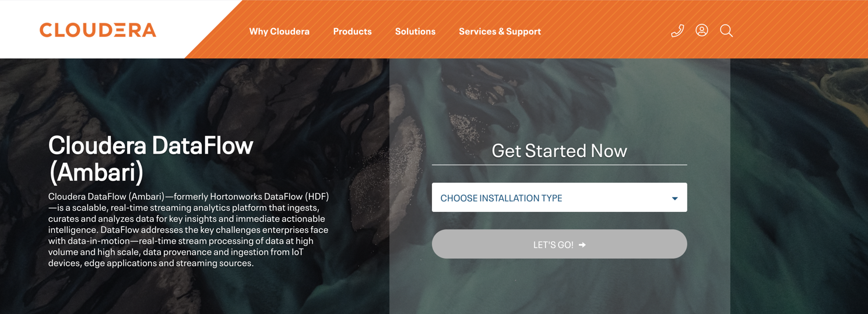Open the Why Cloudera menu
This screenshot has width=868, height=314.
click(279, 32)
